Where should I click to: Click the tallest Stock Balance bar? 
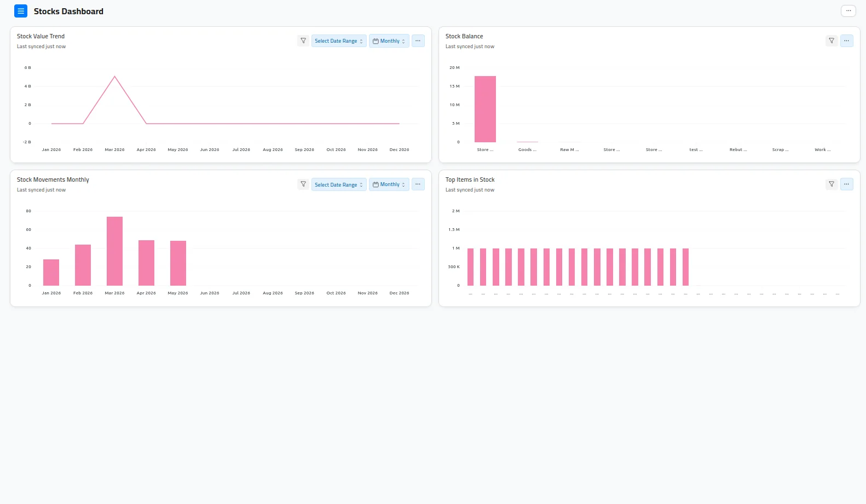485,109
